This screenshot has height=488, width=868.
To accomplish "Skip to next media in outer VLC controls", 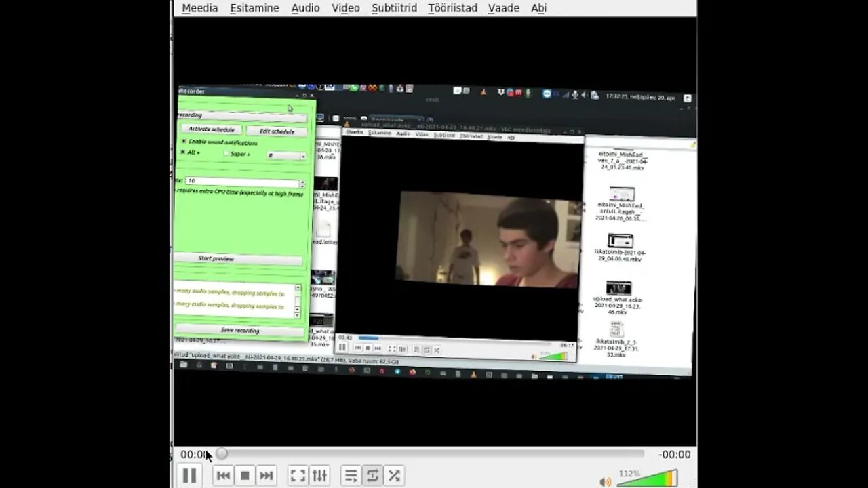I will [x=267, y=476].
